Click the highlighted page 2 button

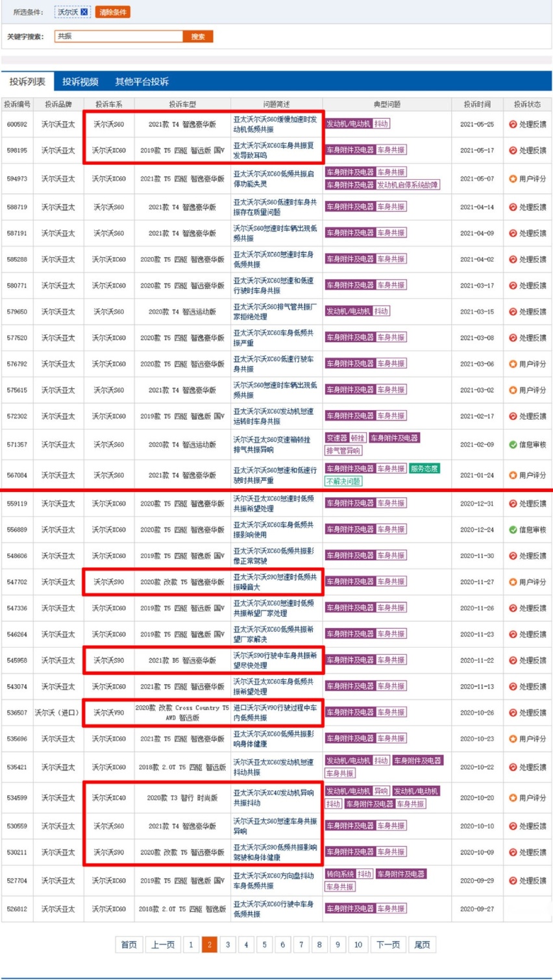(209, 944)
